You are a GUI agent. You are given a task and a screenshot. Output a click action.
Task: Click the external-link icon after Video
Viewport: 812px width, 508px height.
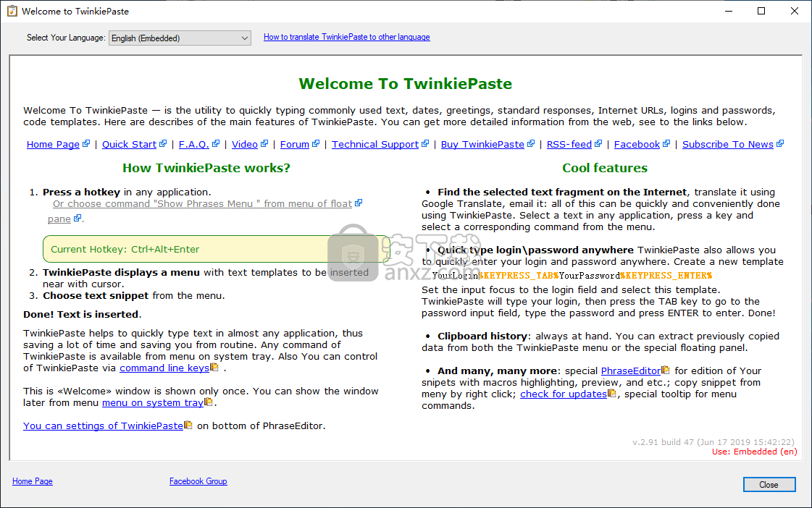point(264,143)
